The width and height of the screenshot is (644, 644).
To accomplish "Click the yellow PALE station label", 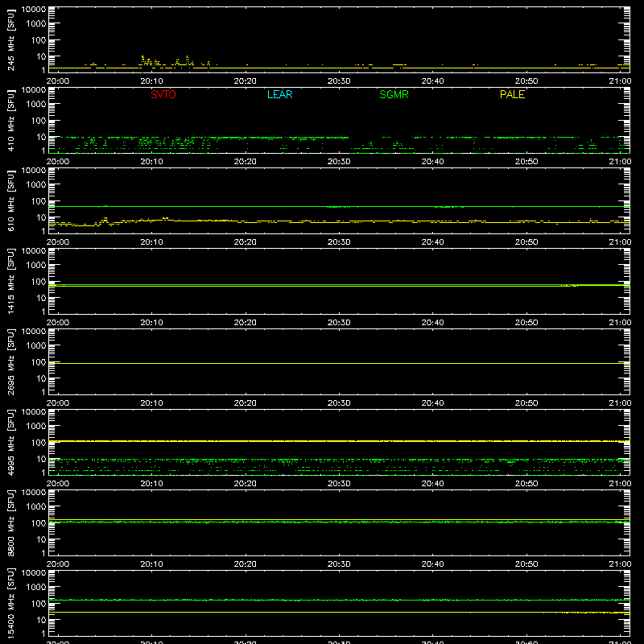I will [512, 94].
